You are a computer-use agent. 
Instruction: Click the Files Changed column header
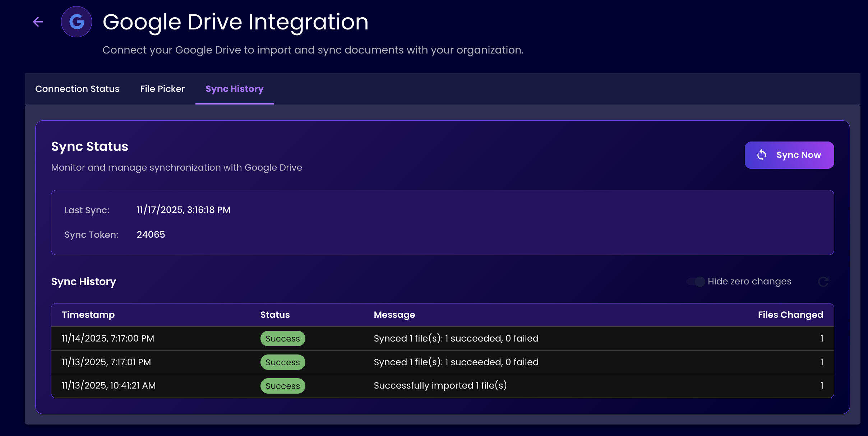coord(790,315)
